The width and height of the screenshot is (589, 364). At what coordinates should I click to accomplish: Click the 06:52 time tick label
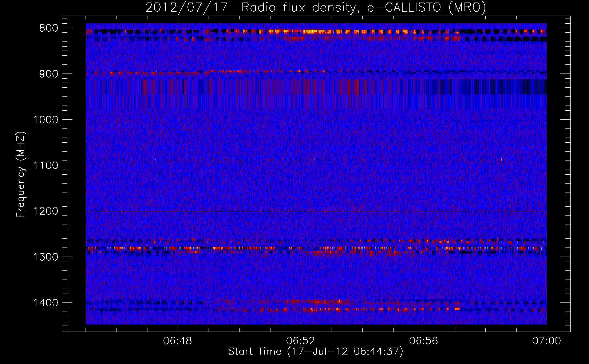(301, 341)
